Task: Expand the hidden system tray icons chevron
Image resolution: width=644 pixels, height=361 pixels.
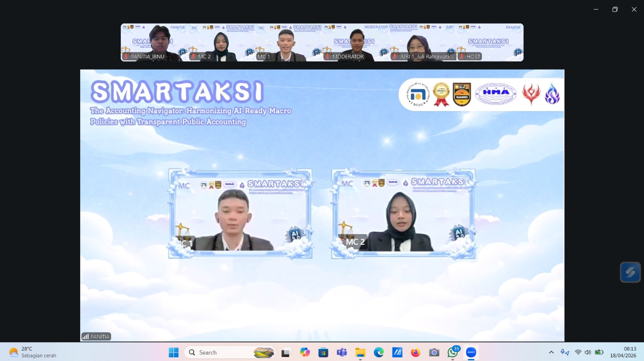Action: [551, 353]
